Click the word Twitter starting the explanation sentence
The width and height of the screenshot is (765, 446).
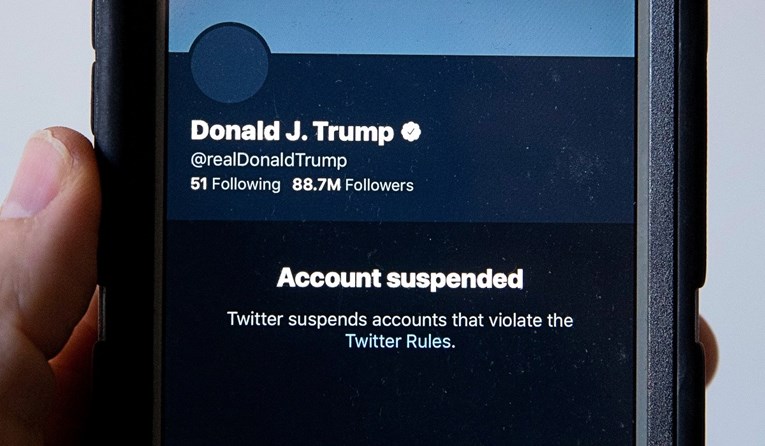(x=255, y=319)
